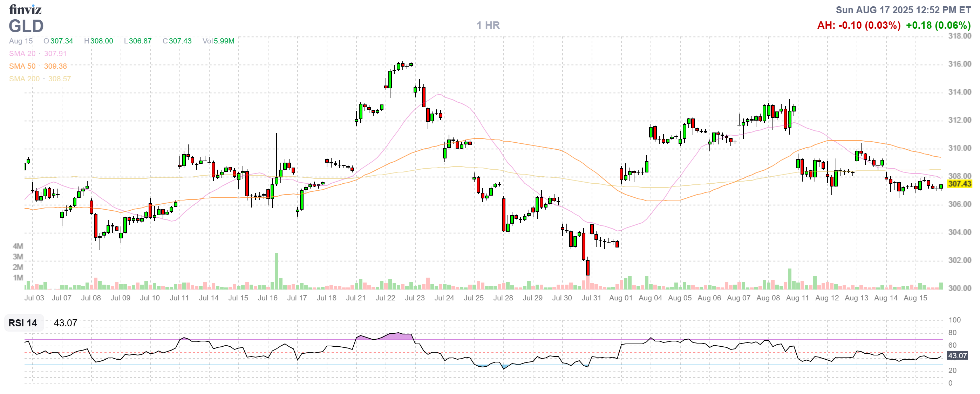The width and height of the screenshot is (980, 394).
Task: Click the Aug 15 date label on the axis
Action: pyautogui.click(x=915, y=298)
